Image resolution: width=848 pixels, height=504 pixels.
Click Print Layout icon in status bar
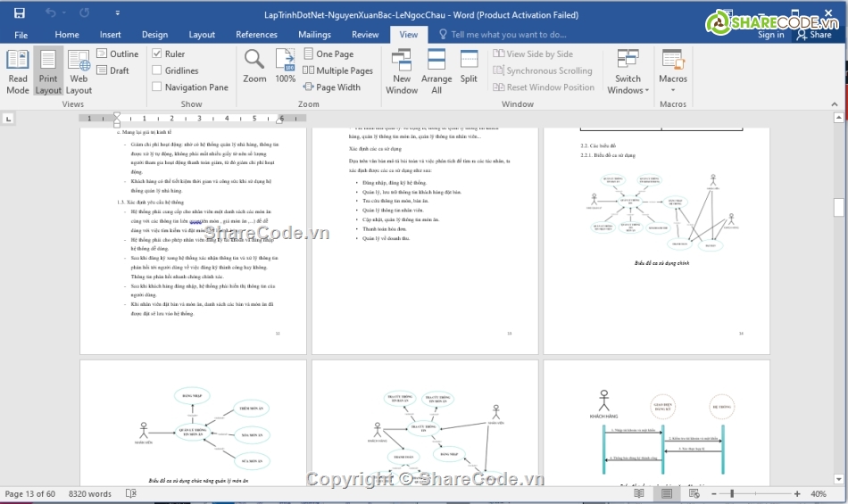tap(666, 493)
